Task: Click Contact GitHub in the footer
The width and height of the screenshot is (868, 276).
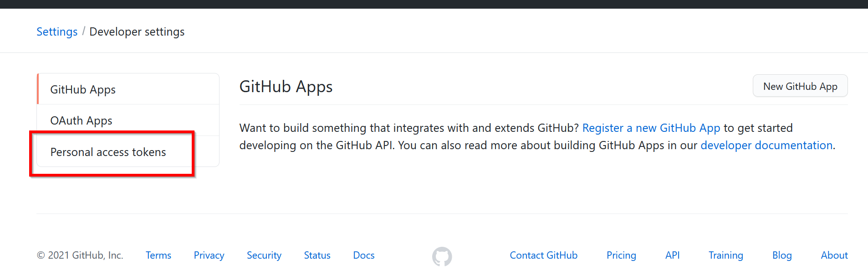Action: click(x=544, y=255)
